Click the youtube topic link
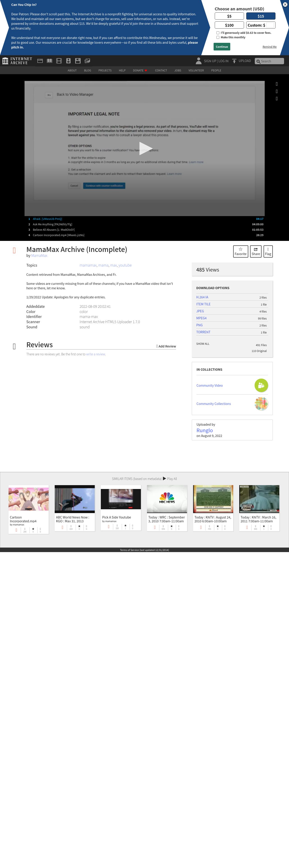The image size is (289, 868). tap(125, 265)
